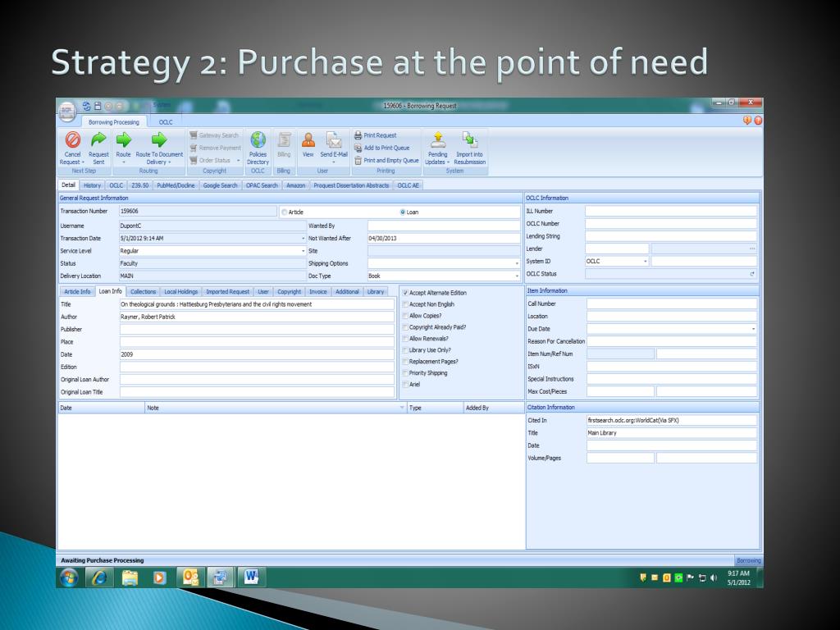Viewport: 840px width, 630px height.
Task: Click the Send E-Mail icon
Action: (334, 139)
